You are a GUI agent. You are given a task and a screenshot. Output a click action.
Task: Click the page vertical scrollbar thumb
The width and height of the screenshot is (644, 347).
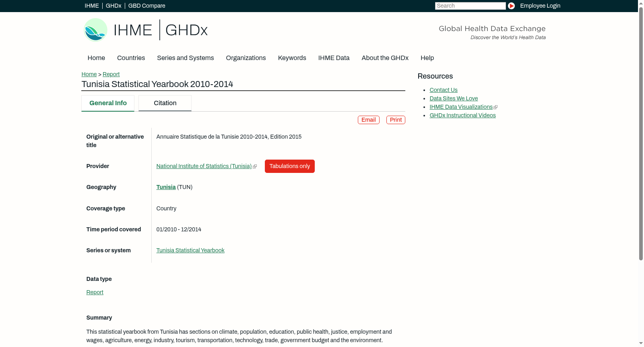[x=641, y=133]
